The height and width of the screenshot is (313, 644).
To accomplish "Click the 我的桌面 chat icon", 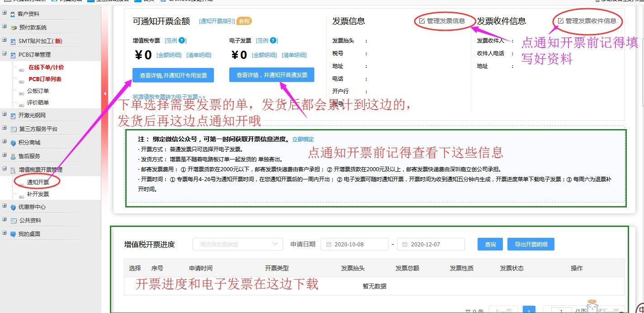I will click(13, 234).
